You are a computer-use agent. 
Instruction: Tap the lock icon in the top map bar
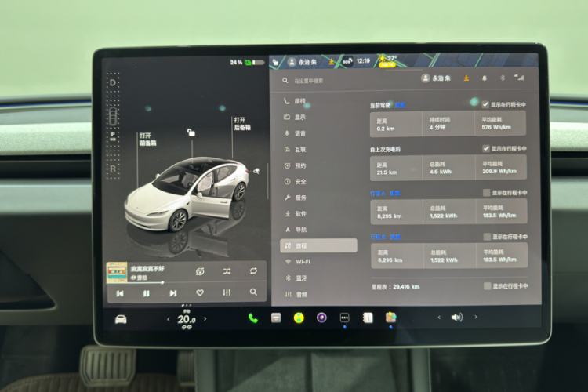276,62
